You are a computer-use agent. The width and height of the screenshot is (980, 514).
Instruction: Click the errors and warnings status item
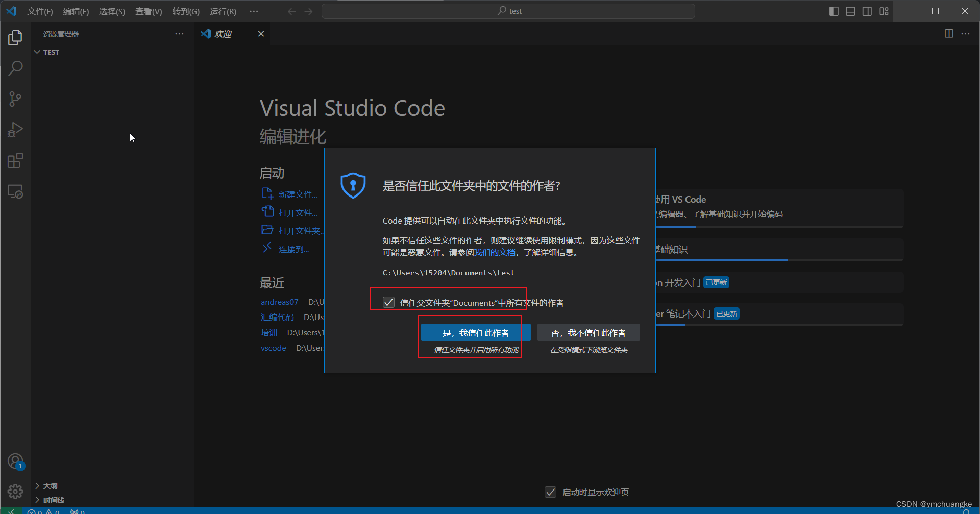pos(43,511)
